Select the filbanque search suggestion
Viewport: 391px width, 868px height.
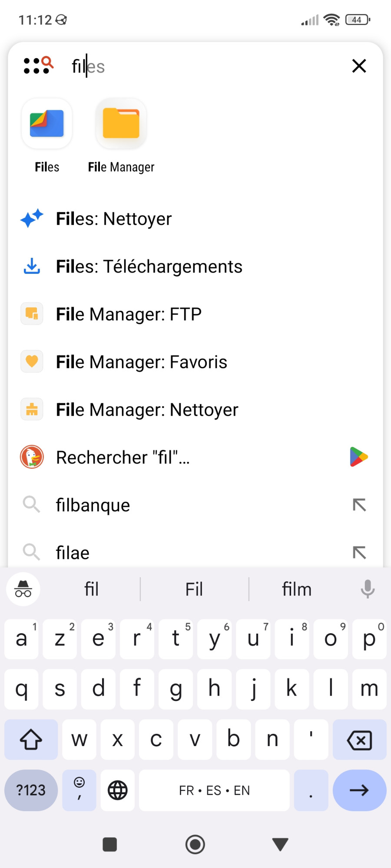93,505
